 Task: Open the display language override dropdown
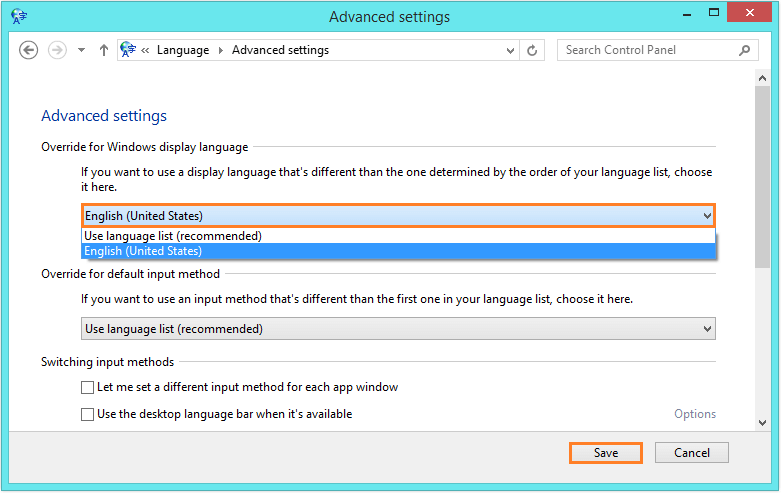coord(398,216)
